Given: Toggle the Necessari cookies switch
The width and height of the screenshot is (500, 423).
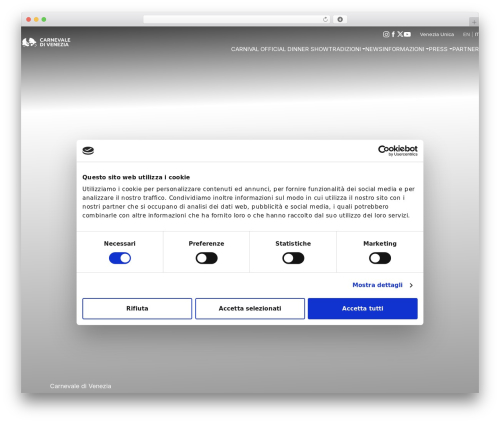Looking at the screenshot, I should (120, 258).
